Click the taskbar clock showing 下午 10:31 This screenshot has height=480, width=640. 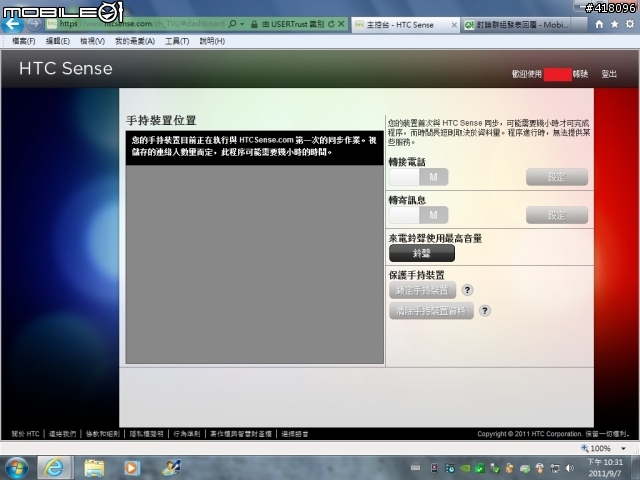pos(605,468)
